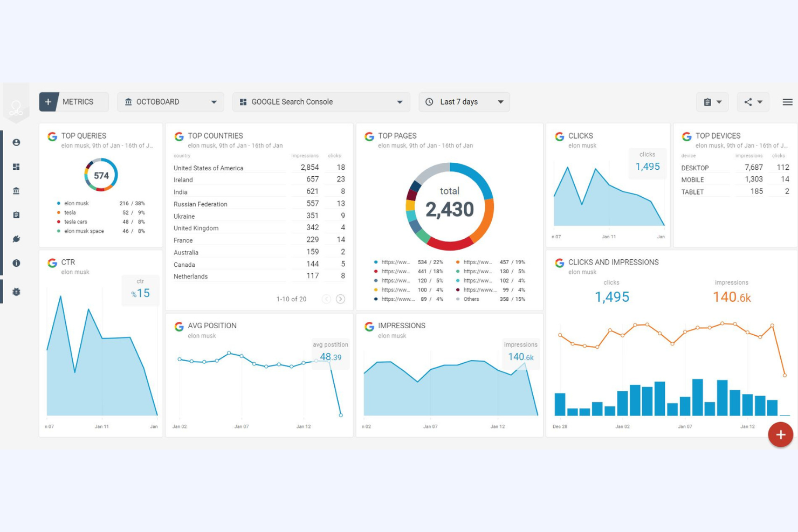Open the bug report sidebar icon
798x532 pixels.
point(16,292)
